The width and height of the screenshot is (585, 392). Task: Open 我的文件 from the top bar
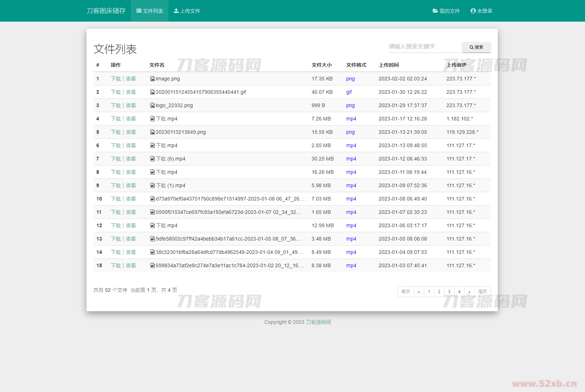[447, 11]
